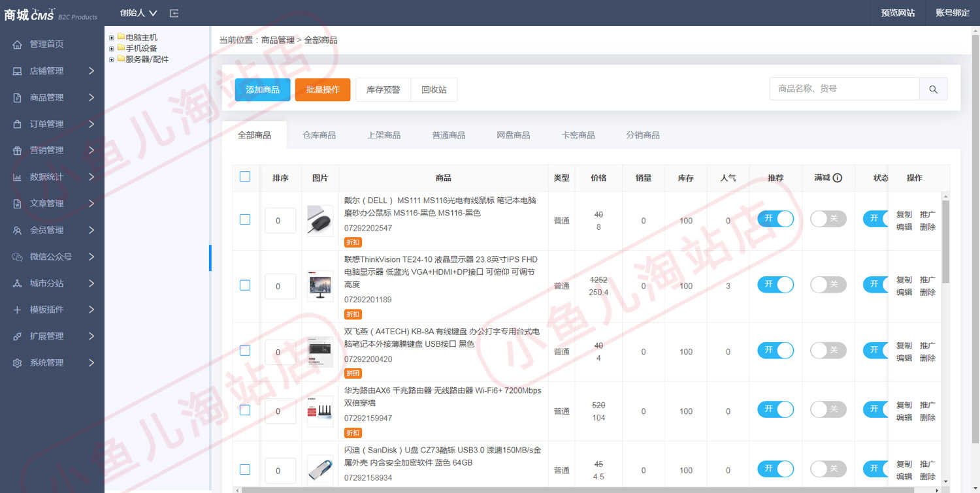Open the SanDisk U盘 product thumbnail

pos(320,470)
